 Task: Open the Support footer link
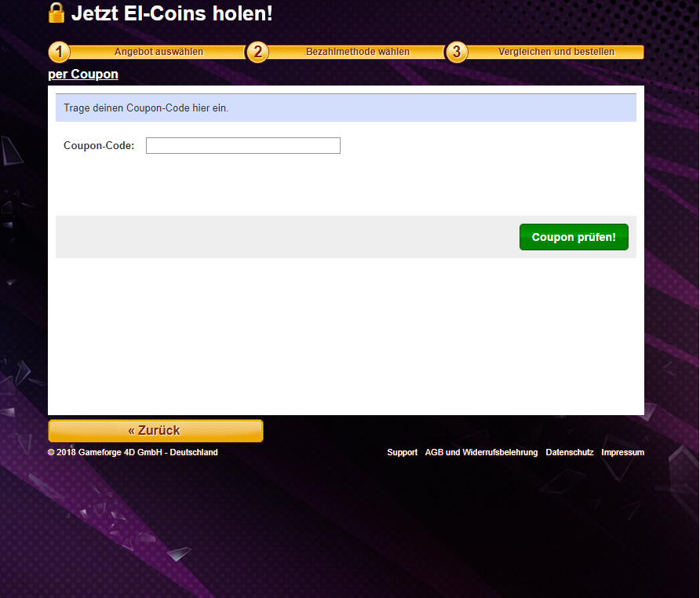coord(403,452)
